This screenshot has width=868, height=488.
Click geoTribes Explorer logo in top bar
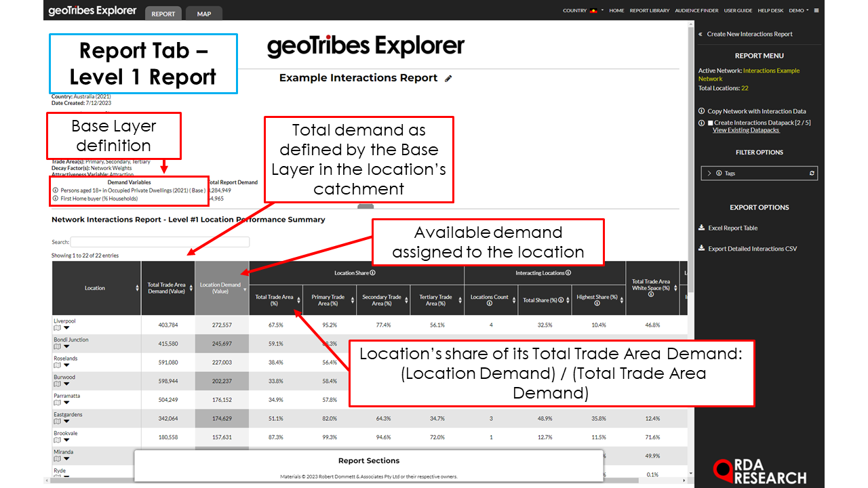92,11
